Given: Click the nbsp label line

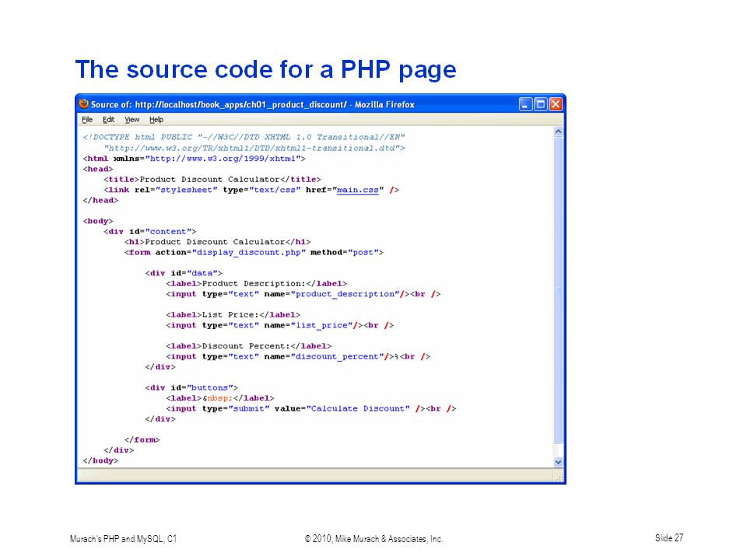Looking at the screenshot, I should coord(219,398).
